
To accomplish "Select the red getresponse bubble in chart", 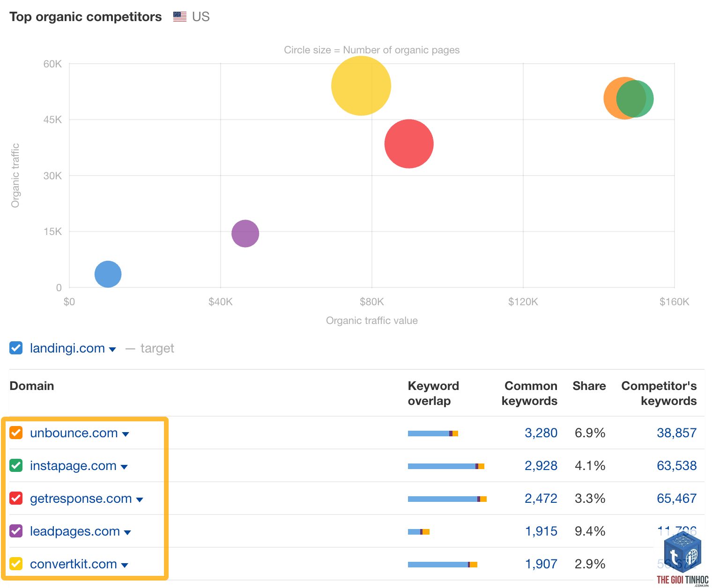I will [x=409, y=144].
